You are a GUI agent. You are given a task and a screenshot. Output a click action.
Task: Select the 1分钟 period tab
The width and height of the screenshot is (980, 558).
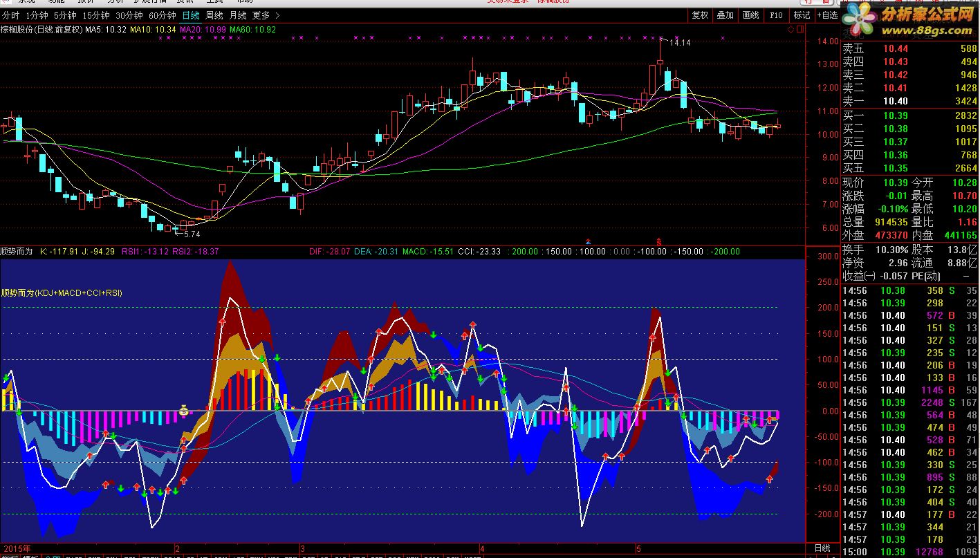(x=37, y=15)
